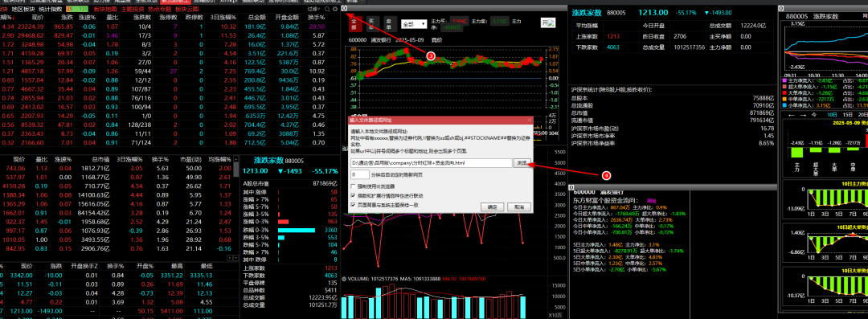Click the purple 主力净流入 legend swatch

[784, 81]
